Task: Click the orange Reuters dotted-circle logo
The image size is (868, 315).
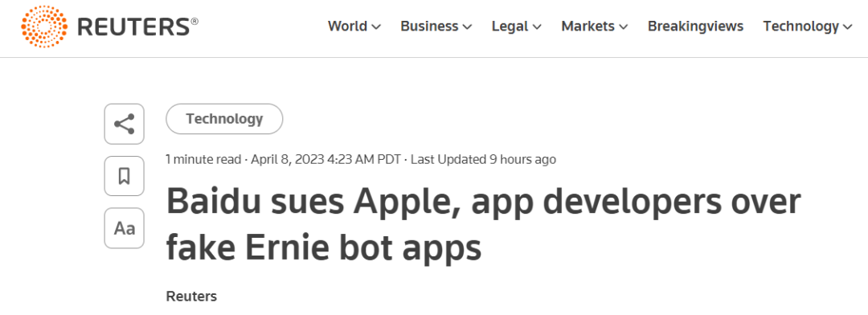Action: point(44,27)
